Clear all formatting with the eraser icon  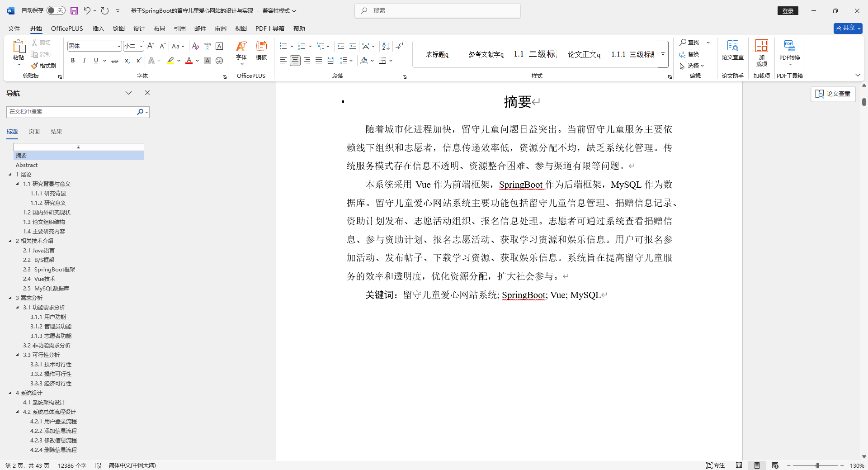click(195, 46)
